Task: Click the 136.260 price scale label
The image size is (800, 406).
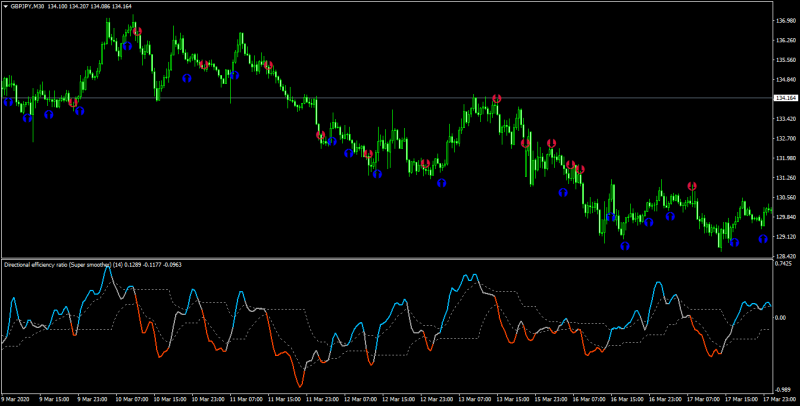Action: pos(786,40)
